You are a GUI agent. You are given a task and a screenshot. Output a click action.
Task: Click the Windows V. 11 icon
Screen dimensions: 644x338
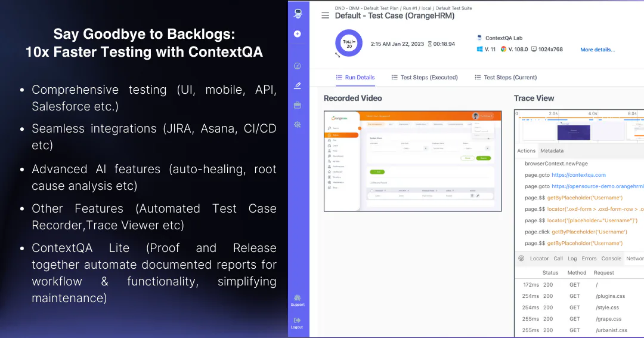coord(479,49)
